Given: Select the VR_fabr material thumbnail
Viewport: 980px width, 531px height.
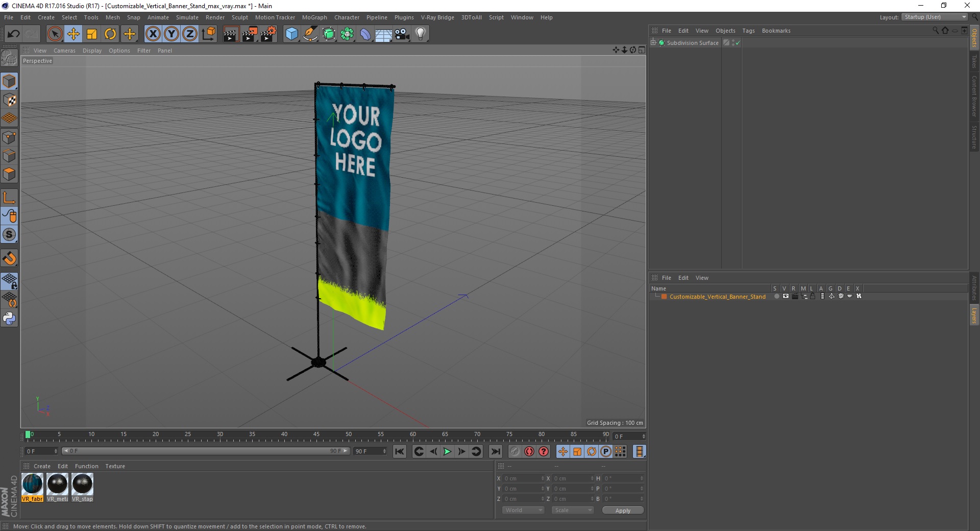Looking at the screenshot, I should click(x=32, y=488).
